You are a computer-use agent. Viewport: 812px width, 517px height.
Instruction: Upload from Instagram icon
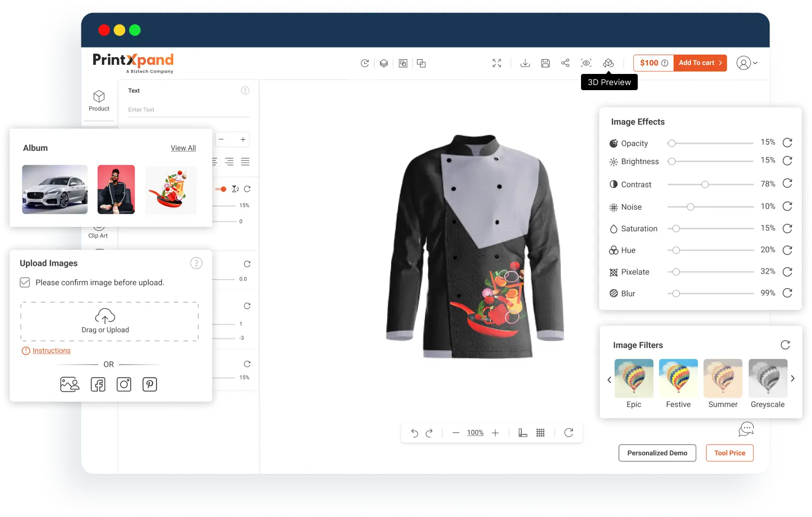(x=124, y=384)
